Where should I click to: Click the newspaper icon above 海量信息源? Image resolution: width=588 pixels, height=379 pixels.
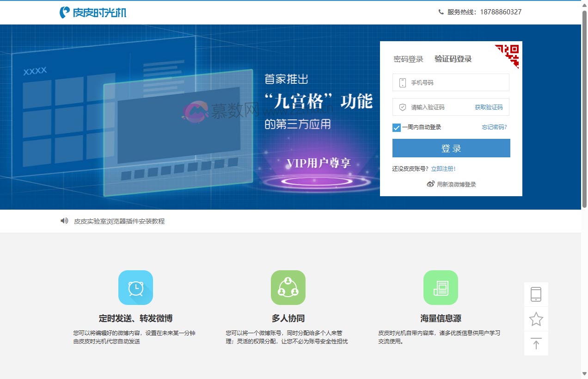tap(441, 287)
